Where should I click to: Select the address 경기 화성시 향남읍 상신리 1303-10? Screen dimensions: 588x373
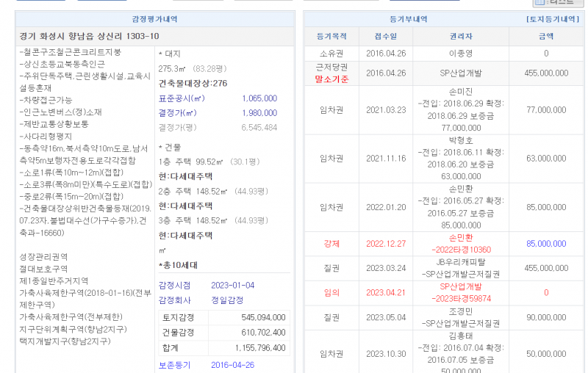pyautogui.click(x=89, y=36)
